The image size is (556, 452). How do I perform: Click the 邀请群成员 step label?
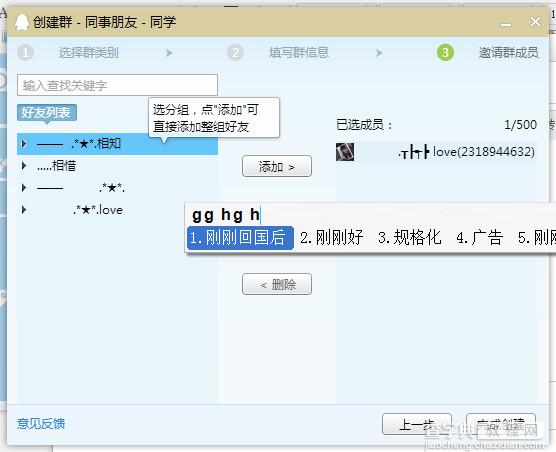click(509, 52)
